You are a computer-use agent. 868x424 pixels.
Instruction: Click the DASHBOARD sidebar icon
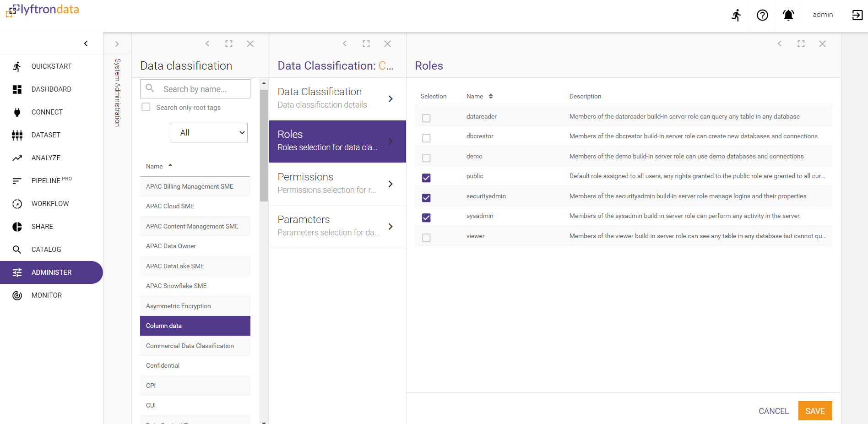[17, 89]
